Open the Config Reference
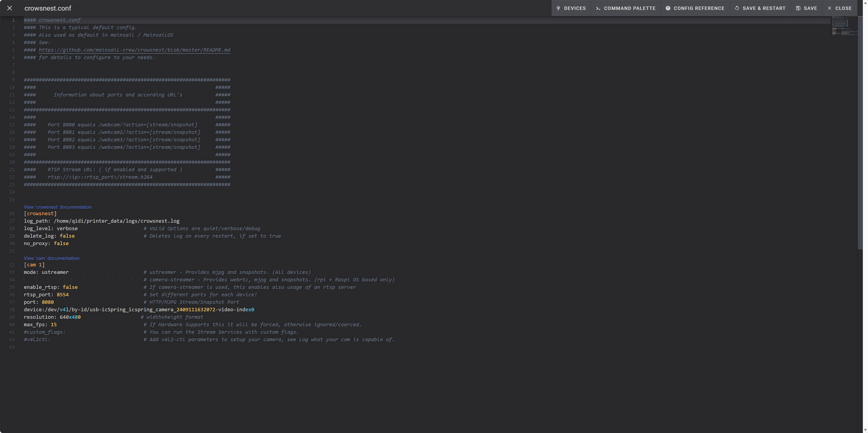 tap(695, 8)
